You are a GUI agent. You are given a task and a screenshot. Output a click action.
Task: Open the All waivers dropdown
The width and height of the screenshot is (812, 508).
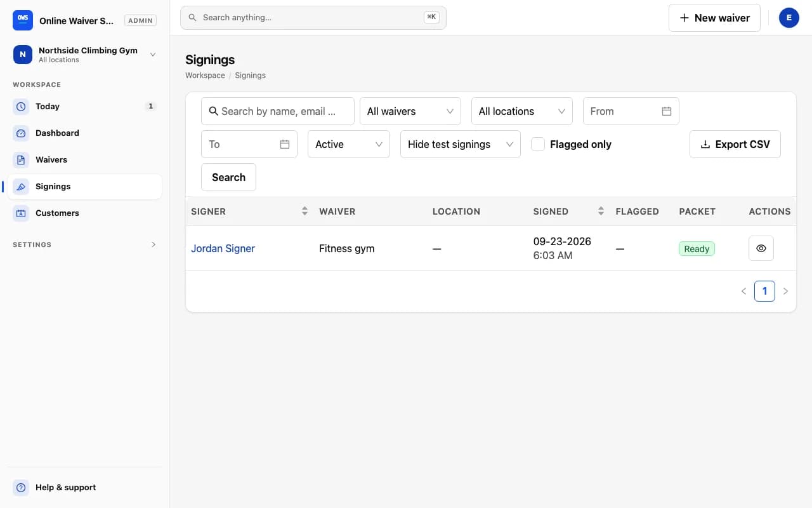(410, 111)
